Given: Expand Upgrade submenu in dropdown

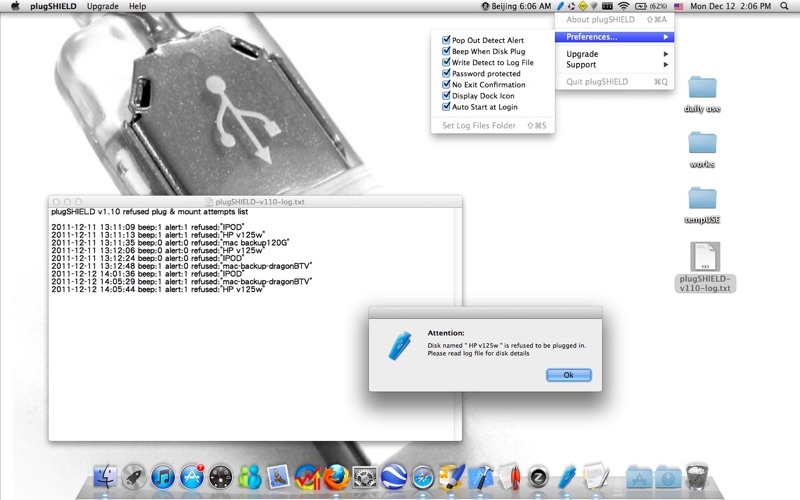Looking at the screenshot, I should (x=614, y=54).
